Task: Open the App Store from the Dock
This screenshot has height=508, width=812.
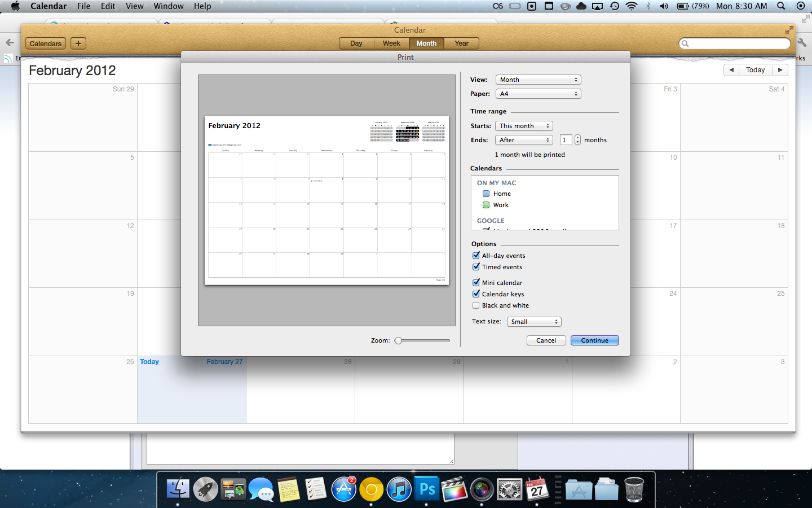Action: click(x=343, y=489)
